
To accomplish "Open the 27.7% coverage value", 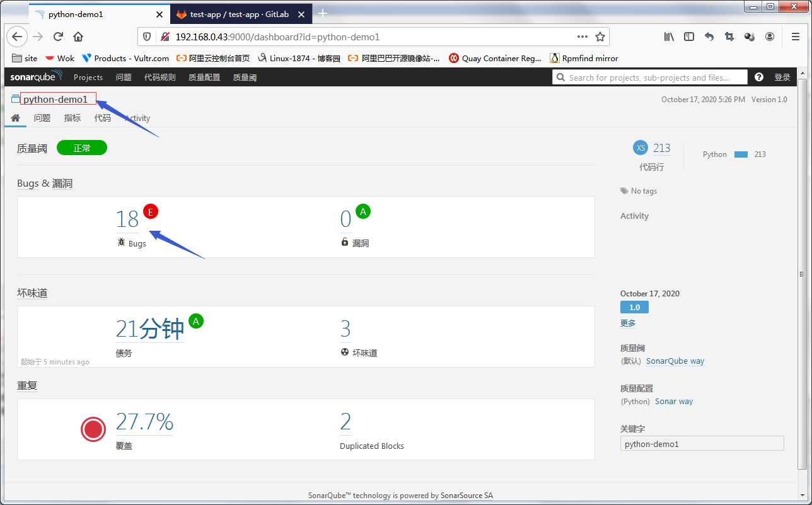I will point(144,422).
